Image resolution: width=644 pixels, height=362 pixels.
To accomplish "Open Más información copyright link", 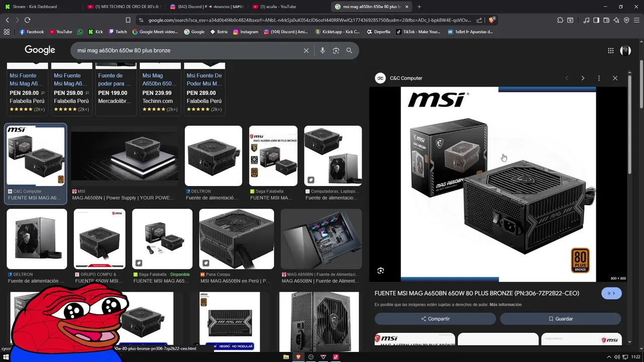I will coord(505,305).
